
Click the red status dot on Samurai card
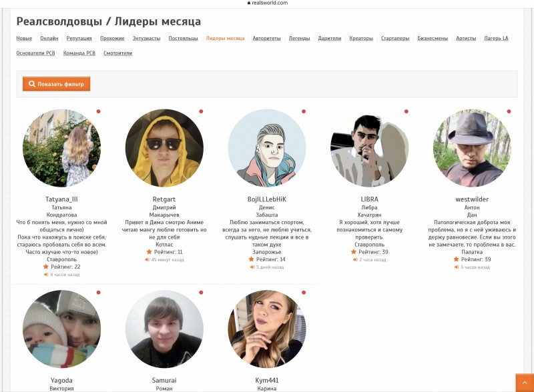(201, 292)
